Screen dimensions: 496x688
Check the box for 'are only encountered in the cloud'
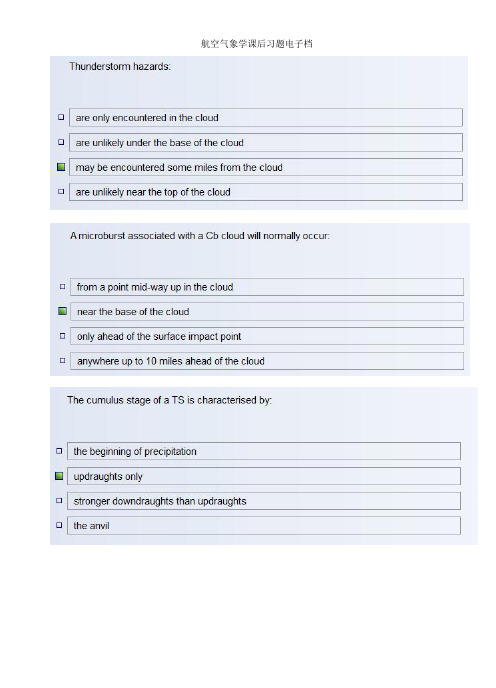(61, 117)
